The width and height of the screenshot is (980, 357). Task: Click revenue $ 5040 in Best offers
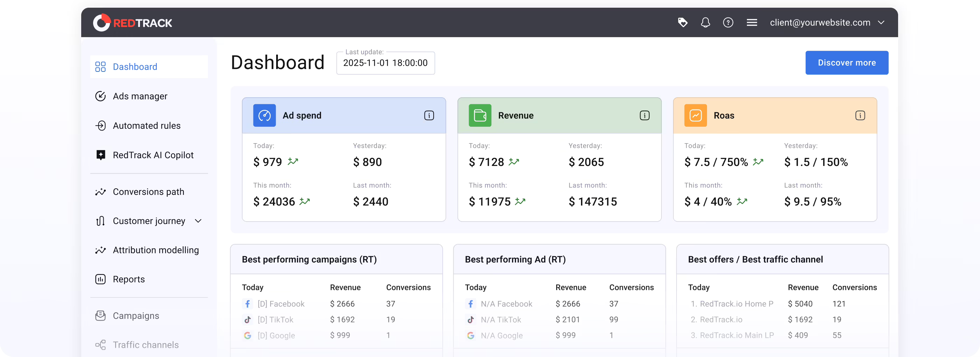800,304
